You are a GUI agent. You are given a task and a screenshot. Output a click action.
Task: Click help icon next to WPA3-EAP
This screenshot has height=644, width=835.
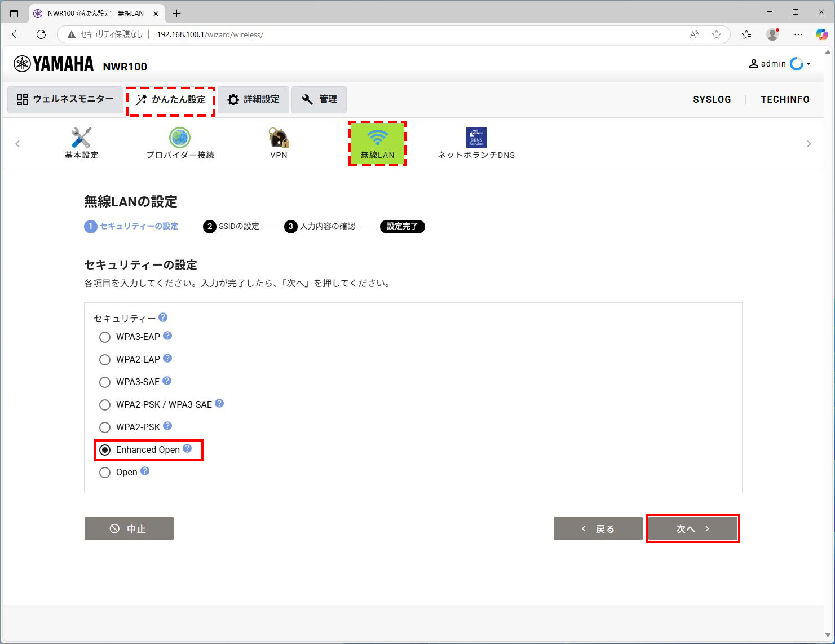[x=167, y=336]
